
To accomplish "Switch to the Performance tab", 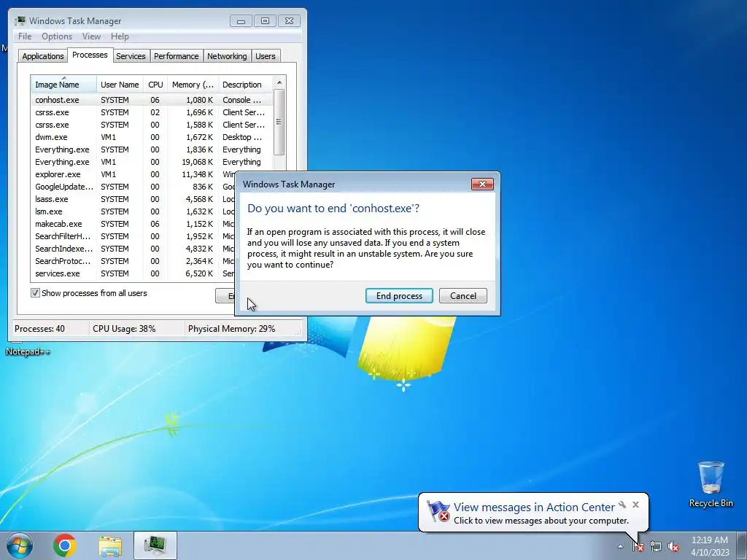I will click(177, 56).
